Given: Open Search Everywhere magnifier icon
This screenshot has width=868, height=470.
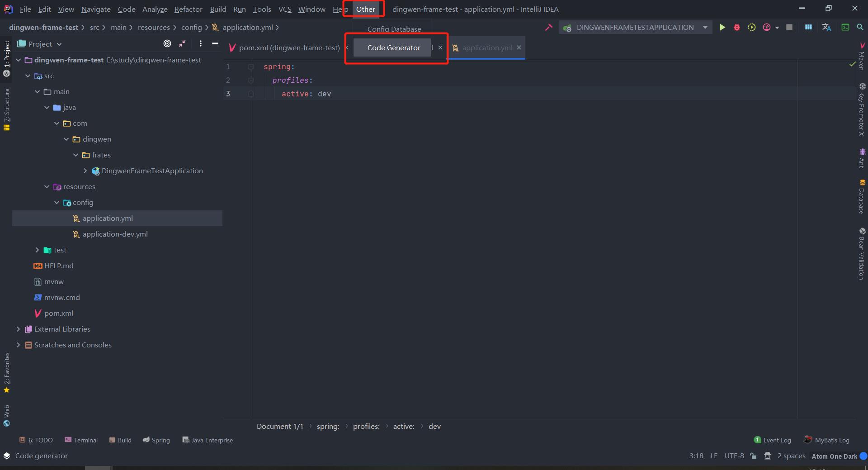Looking at the screenshot, I should pyautogui.click(x=860, y=28).
